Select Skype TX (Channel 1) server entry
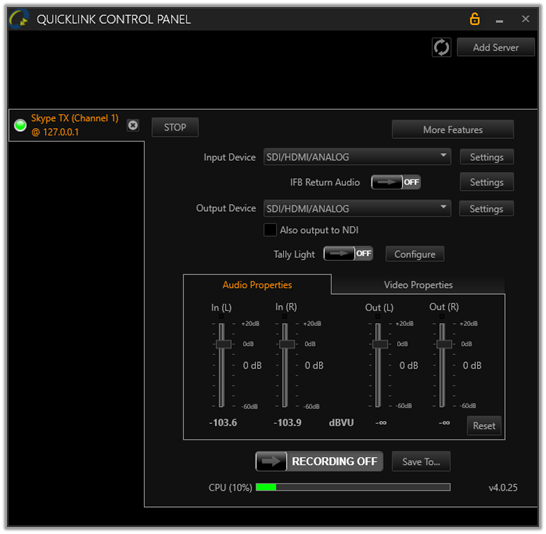Image resolution: width=546 pixels, height=534 pixels. tap(76, 125)
